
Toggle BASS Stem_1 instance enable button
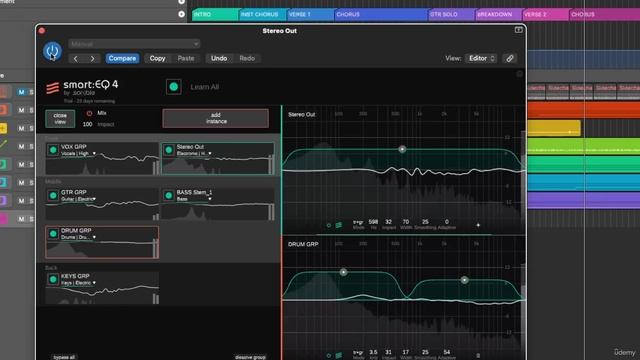[169, 196]
